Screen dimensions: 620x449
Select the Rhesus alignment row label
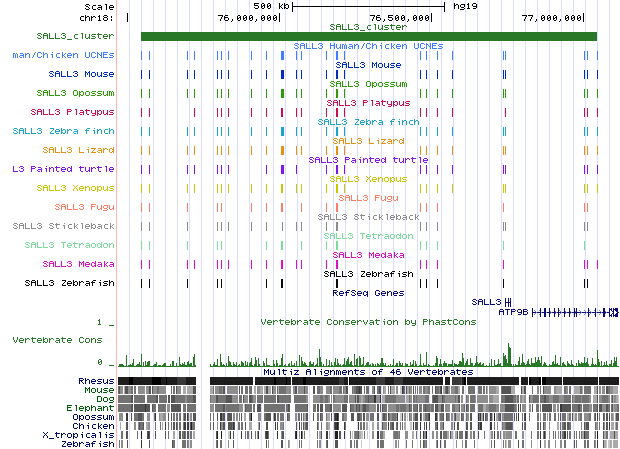[x=96, y=381]
